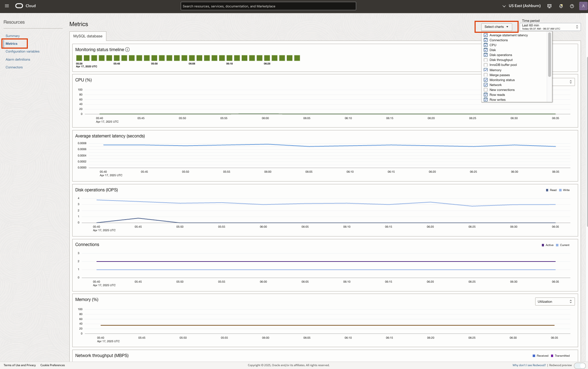Enable the Disk throughput chart checkbox

(485, 60)
